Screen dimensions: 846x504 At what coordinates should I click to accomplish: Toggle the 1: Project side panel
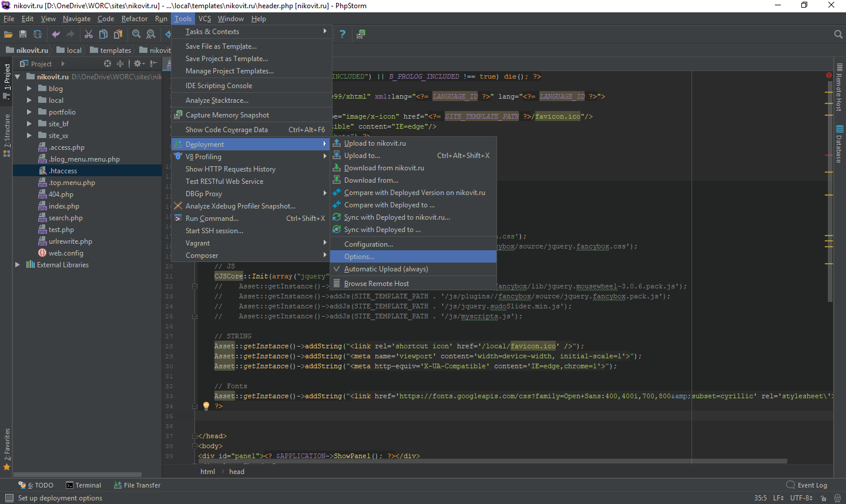(x=6, y=81)
